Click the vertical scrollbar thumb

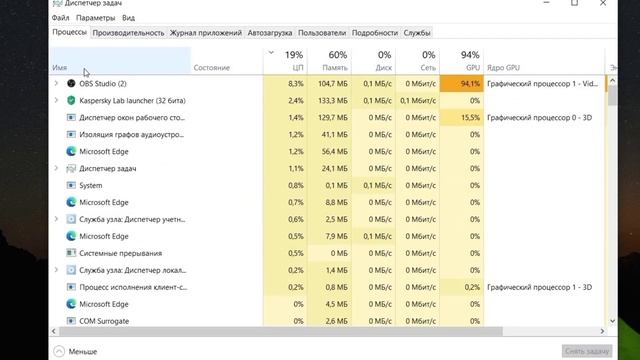coord(612,96)
